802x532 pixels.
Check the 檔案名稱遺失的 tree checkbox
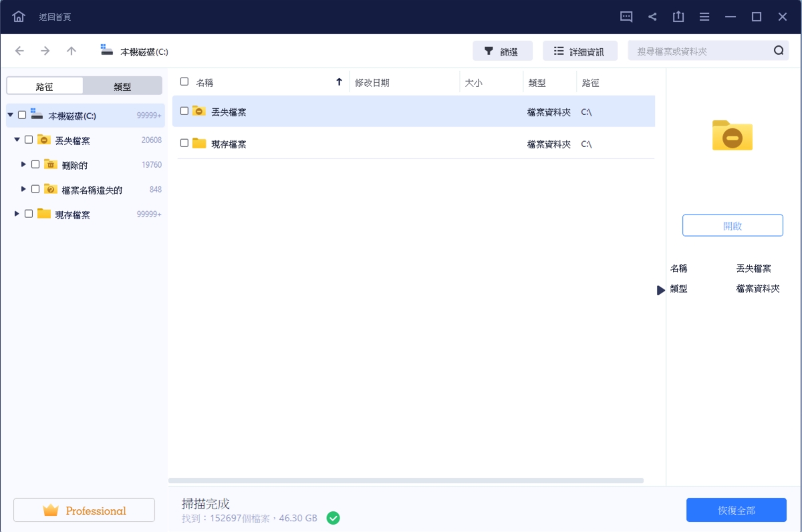tap(35, 189)
